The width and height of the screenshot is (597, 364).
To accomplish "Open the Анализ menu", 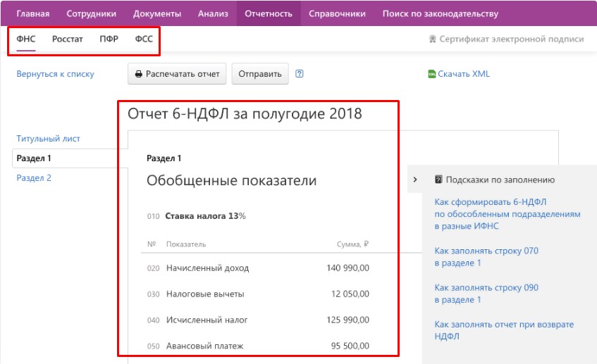I will pos(213,13).
